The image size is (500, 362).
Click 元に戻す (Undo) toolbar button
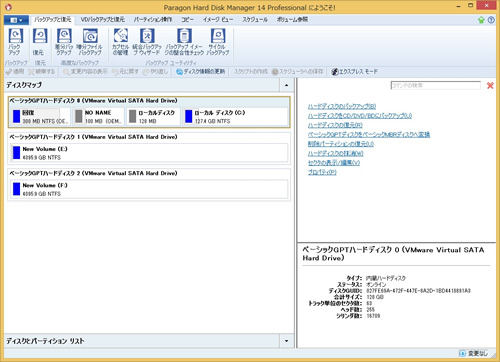(125, 72)
